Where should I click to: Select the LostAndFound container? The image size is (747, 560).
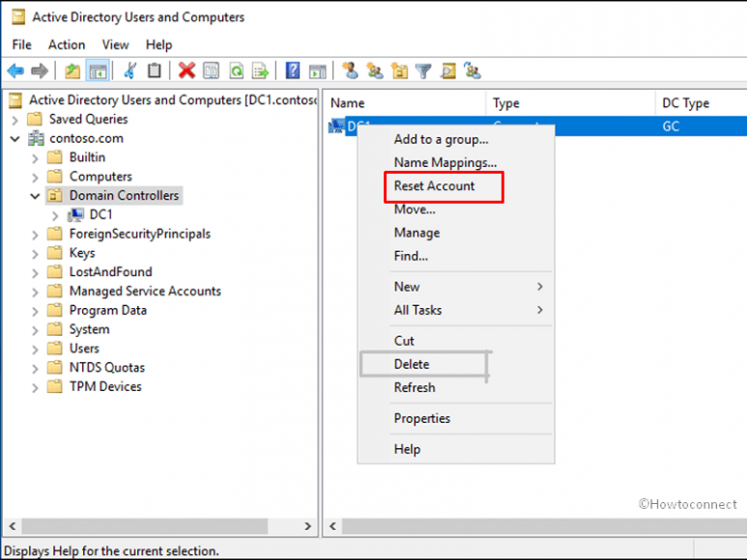tap(110, 271)
